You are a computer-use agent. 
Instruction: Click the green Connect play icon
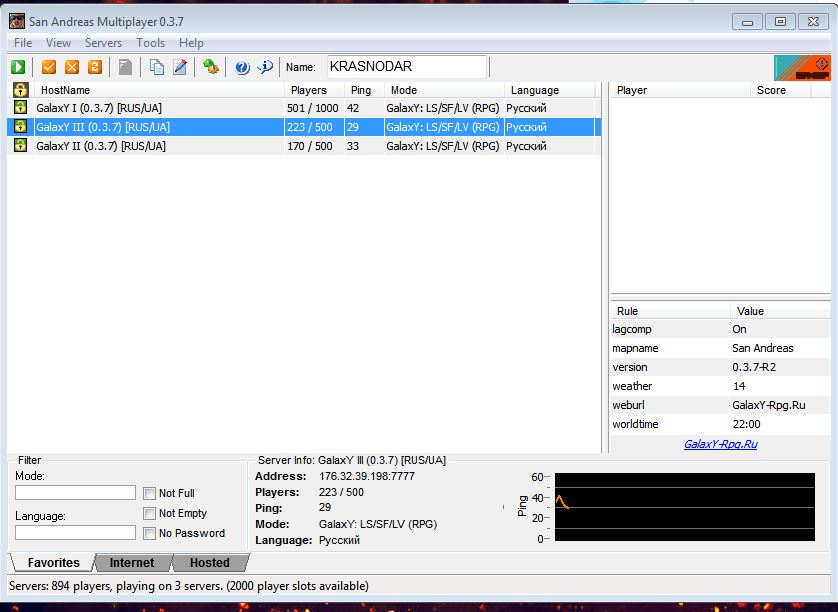[x=18, y=67]
